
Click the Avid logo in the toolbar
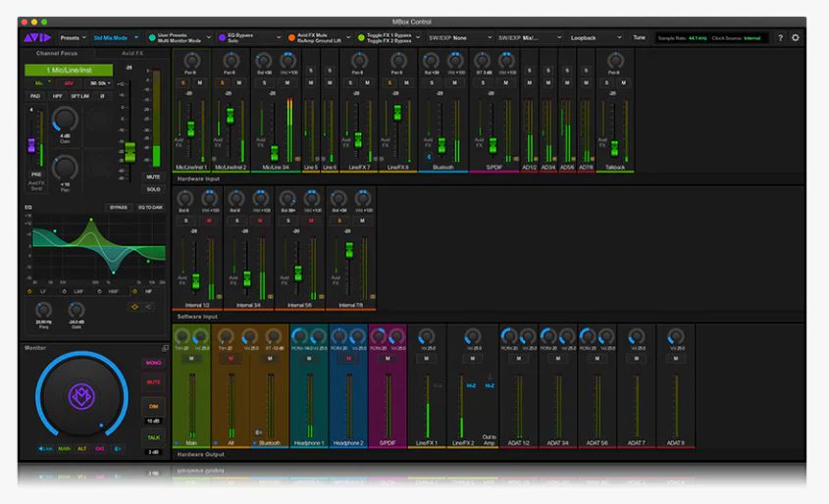(37, 37)
